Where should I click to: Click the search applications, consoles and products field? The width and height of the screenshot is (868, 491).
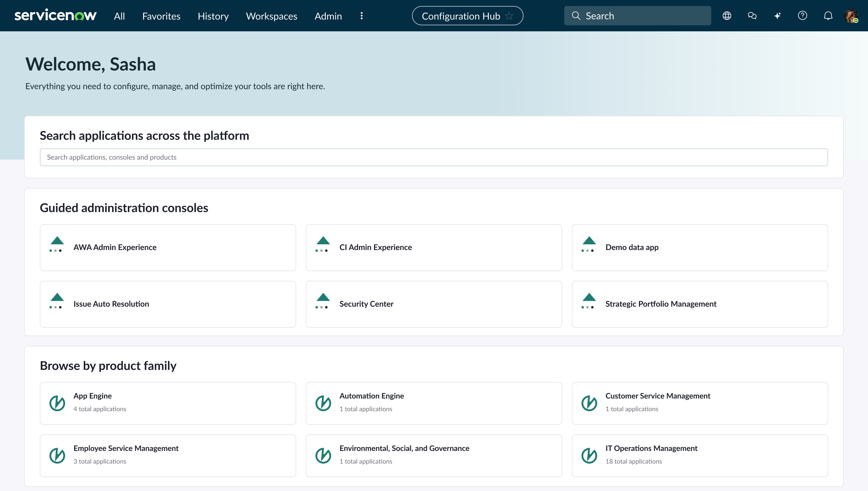click(x=434, y=157)
